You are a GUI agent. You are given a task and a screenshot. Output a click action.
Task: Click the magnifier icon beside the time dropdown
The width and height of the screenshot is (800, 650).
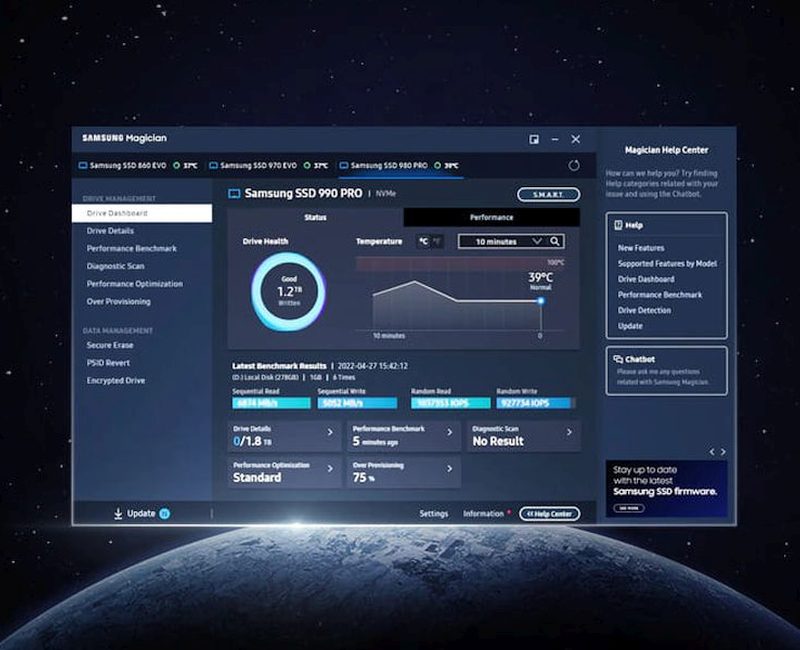click(556, 242)
